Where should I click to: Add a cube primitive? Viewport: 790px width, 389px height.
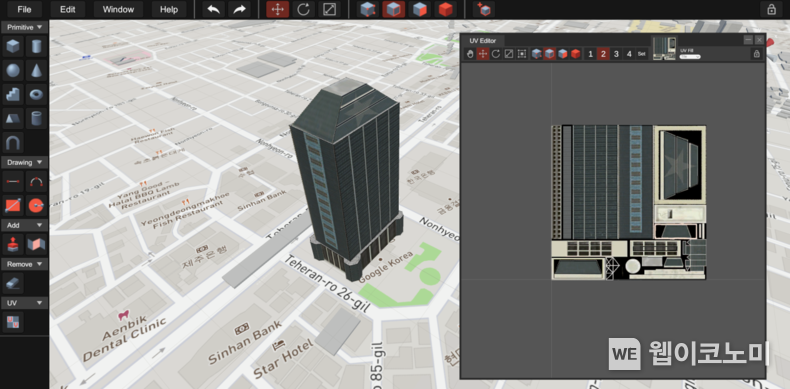click(x=13, y=46)
